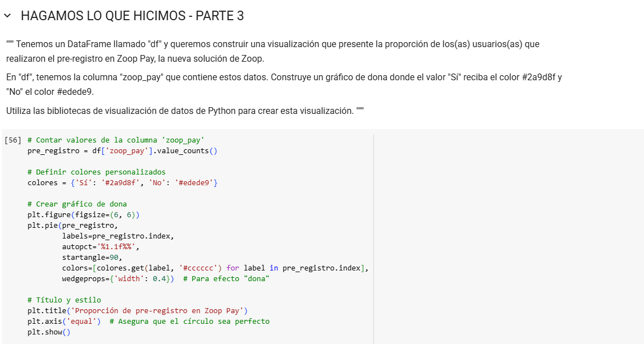Click the '#edede9' color string in code
644x344 pixels.
[x=194, y=183]
